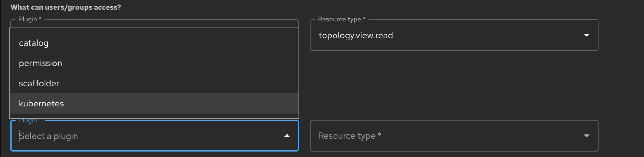
Task: Click the Resource type * placeholder text
Action: [349, 136]
